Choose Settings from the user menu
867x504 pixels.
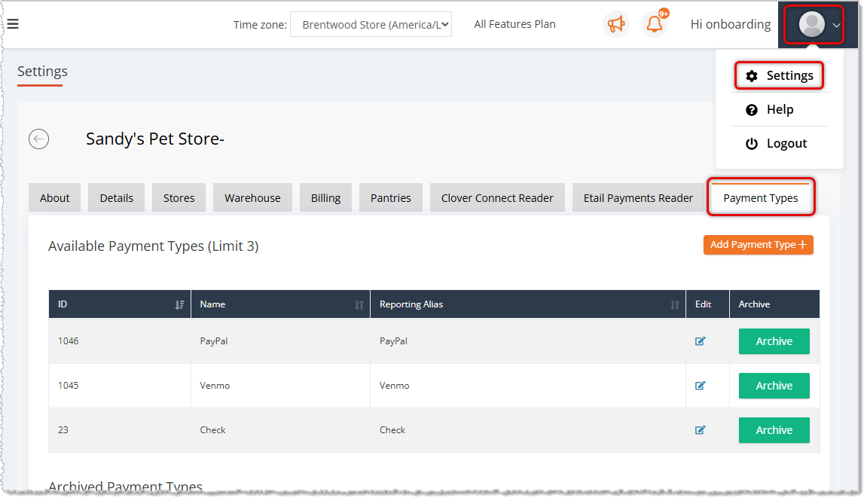pyautogui.click(x=779, y=76)
